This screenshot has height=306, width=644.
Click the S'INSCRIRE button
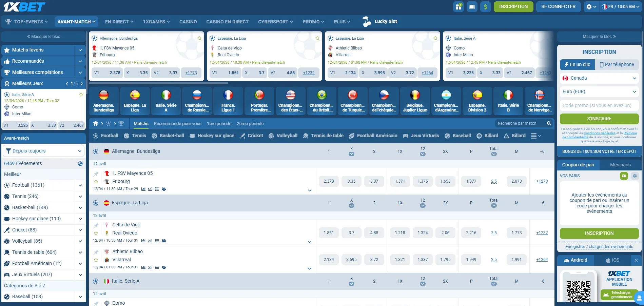[599, 119]
